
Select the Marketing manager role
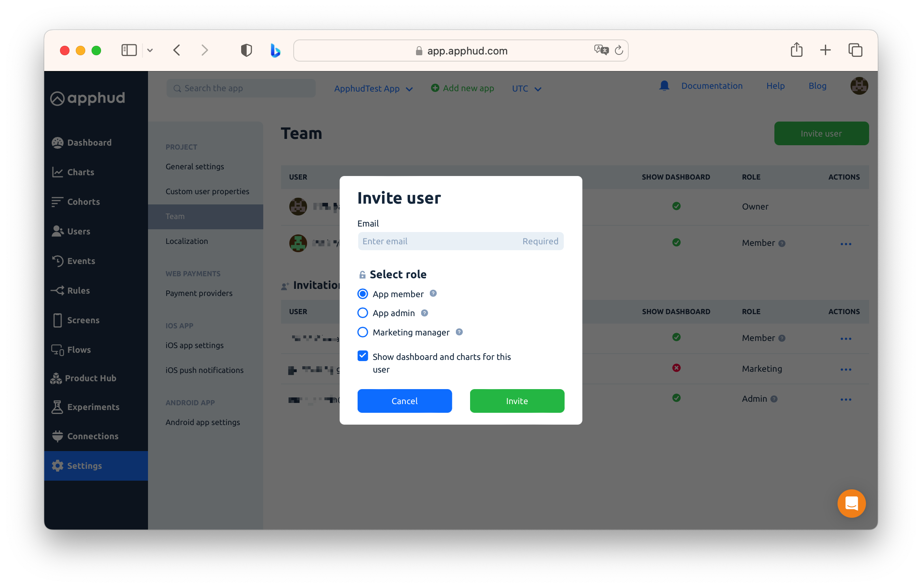coord(362,332)
